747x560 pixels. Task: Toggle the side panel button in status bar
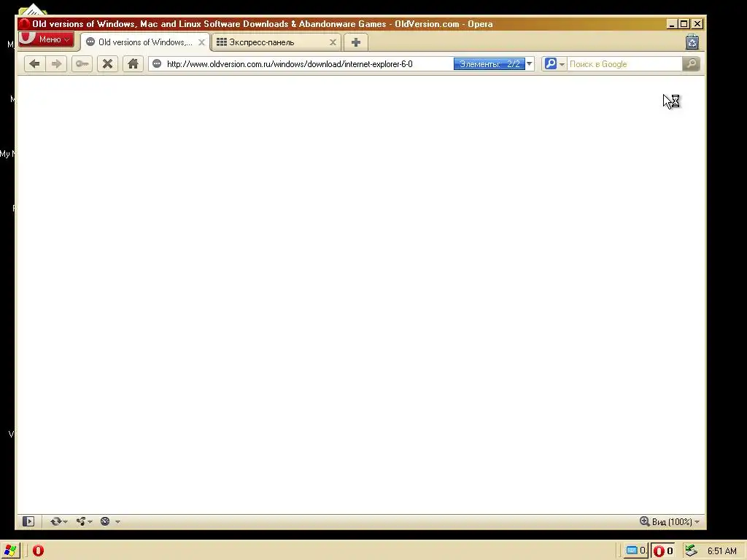tap(28, 521)
